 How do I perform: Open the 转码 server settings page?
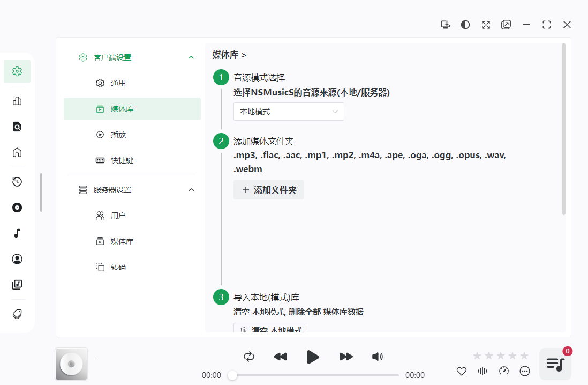[118, 266]
